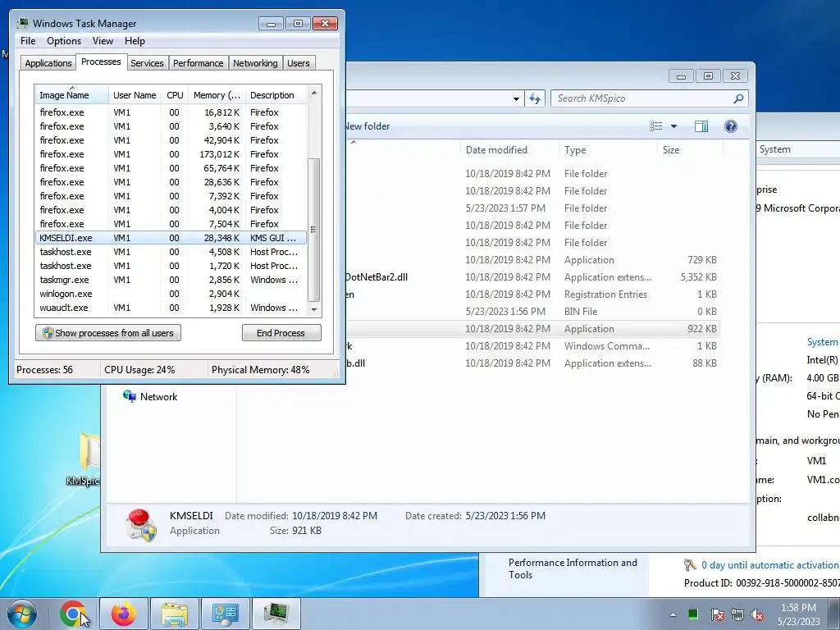Launch Google Chrome from the taskbar
The height and width of the screenshot is (630, 840).
(x=73, y=614)
